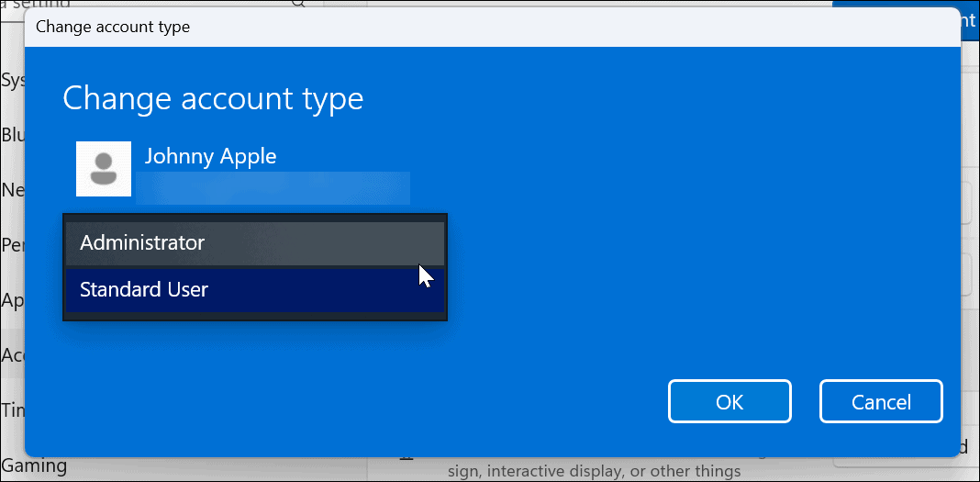Open Gaming in the Settings sidebar

coord(34,465)
